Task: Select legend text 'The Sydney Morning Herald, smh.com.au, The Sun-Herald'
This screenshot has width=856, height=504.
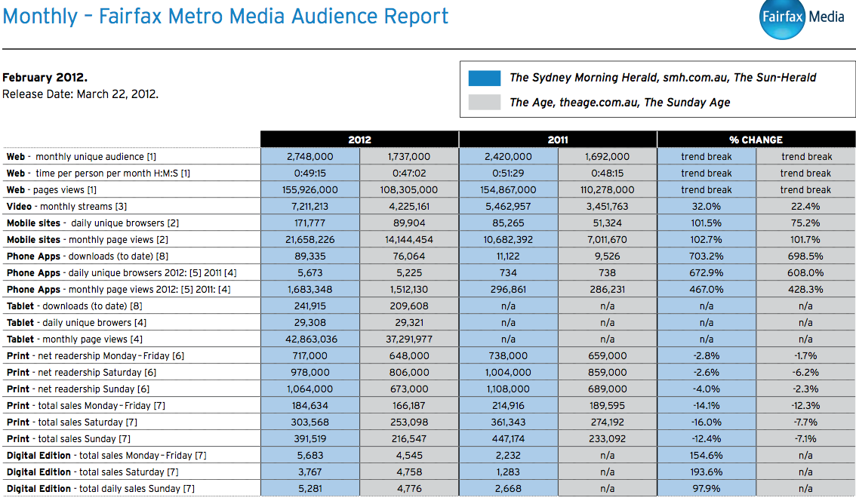Action: point(663,78)
